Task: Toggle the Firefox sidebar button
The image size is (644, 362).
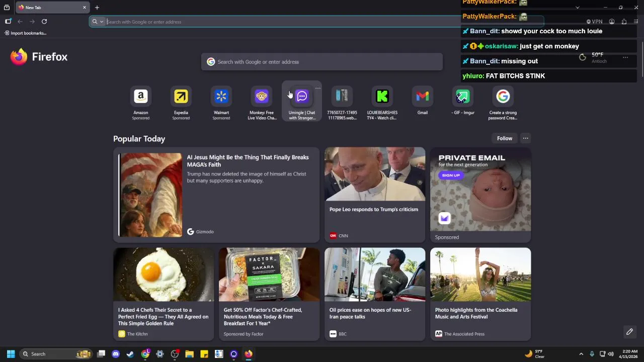Action: pos(8,22)
